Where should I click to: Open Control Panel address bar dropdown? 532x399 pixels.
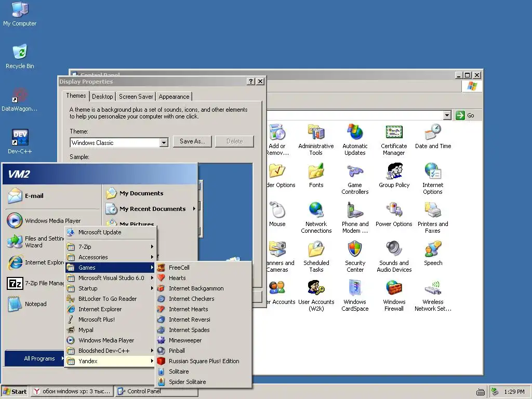(x=447, y=115)
